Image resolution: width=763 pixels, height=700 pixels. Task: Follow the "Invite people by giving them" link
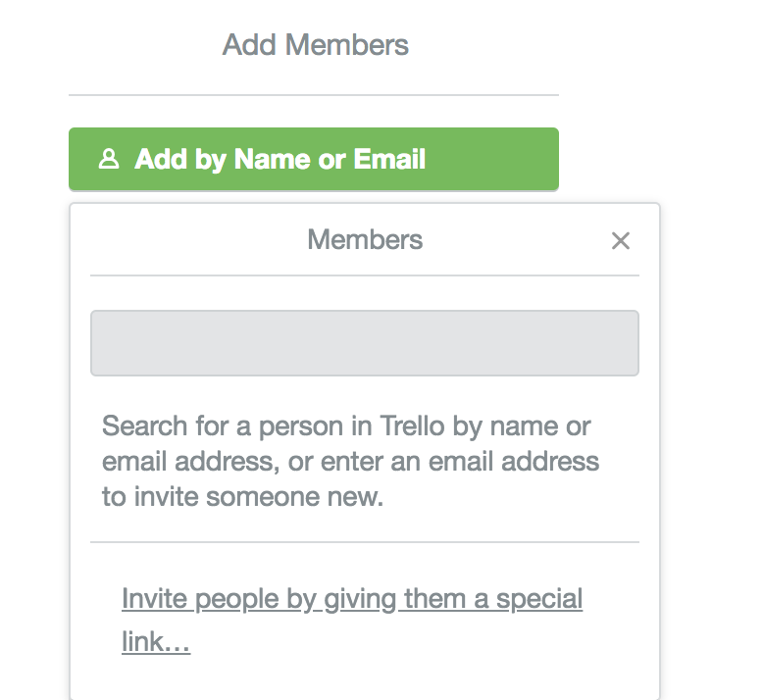coord(351,599)
